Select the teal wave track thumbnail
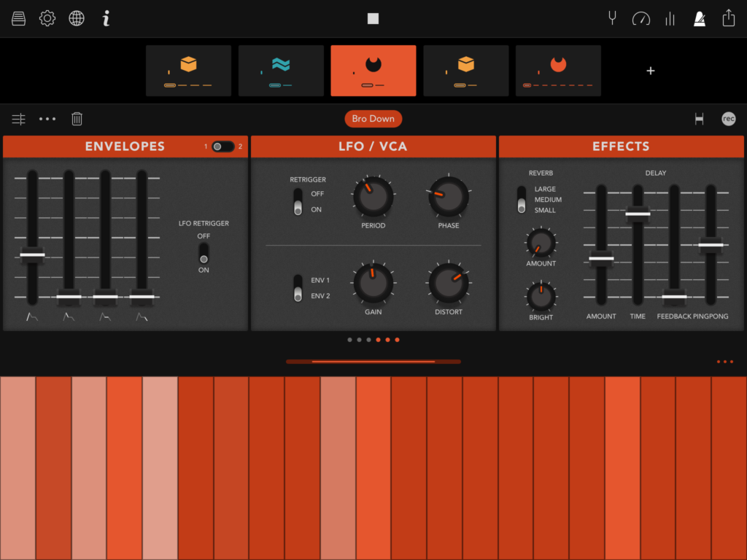747x560 pixels. click(x=281, y=71)
